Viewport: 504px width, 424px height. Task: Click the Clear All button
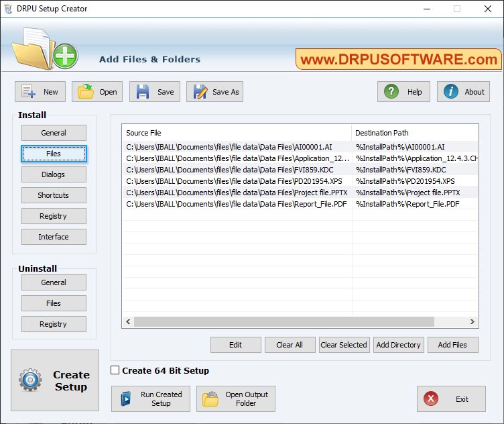tap(290, 345)
